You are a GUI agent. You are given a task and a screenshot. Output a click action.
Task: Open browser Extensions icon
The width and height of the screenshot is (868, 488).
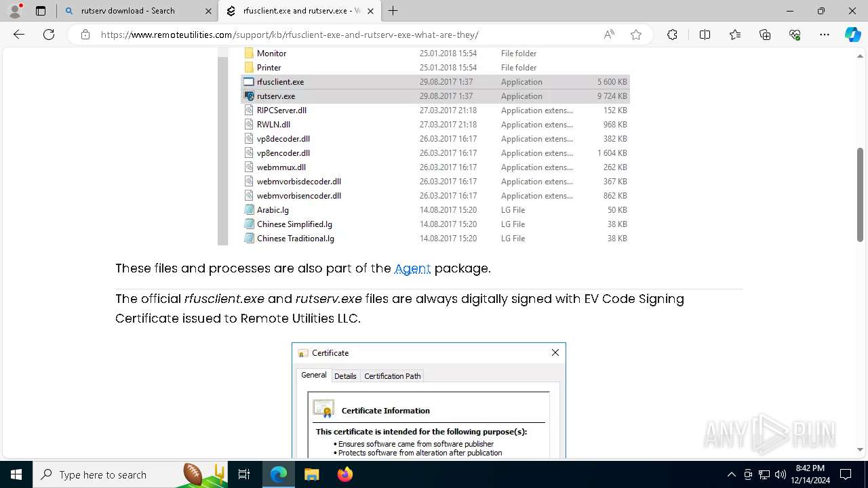(x=672, y=35)
